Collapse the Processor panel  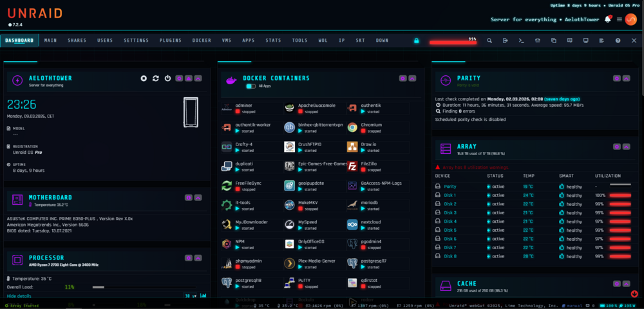coord(198,258)
